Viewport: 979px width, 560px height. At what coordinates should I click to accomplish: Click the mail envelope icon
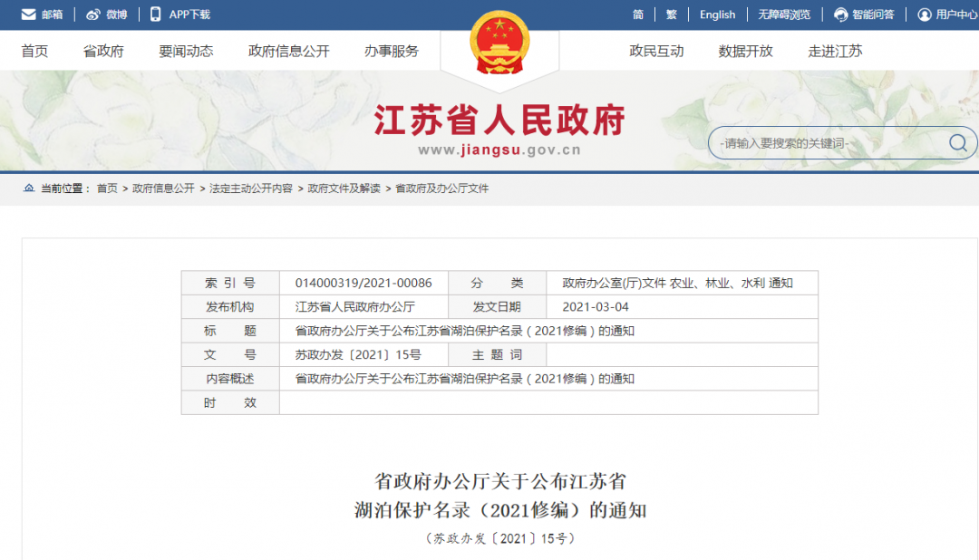(x=29, y=14)
